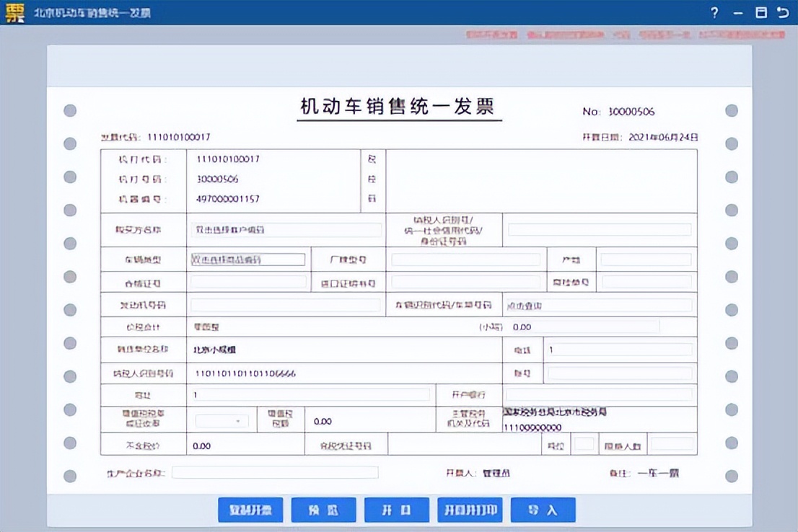The width and height of the screenshot is (798, 532).
Task: Click the 复制开票 button
Action: pos(250,510)
